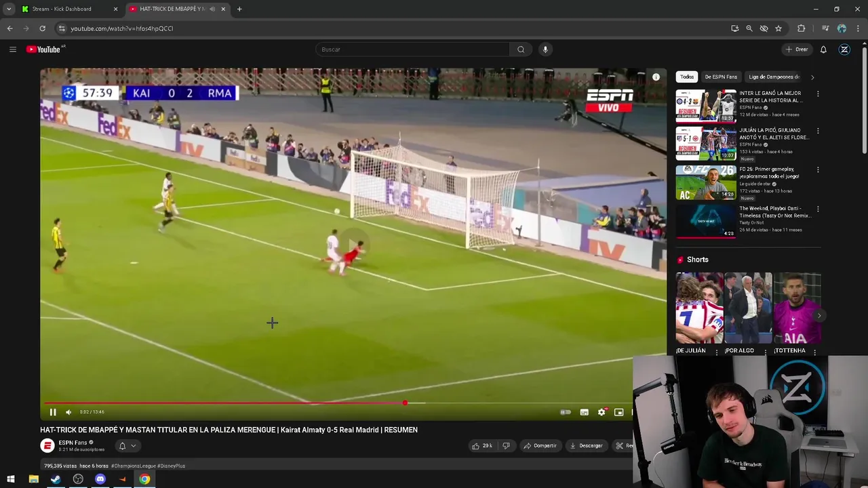
Task: Toggle autoplay switch in player
Action: click(x=566, y=412)
